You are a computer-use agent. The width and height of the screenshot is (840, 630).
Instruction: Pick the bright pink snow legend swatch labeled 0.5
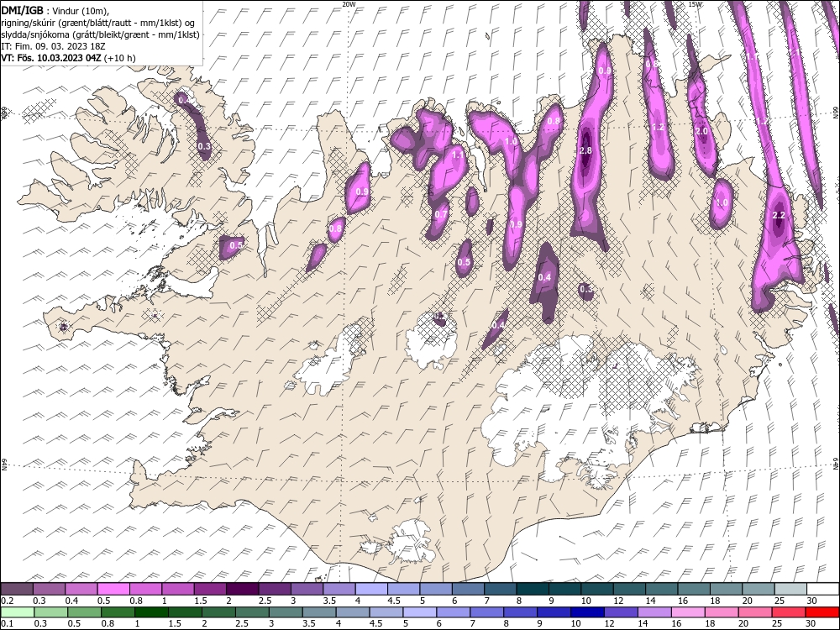[x=113, y=590]
